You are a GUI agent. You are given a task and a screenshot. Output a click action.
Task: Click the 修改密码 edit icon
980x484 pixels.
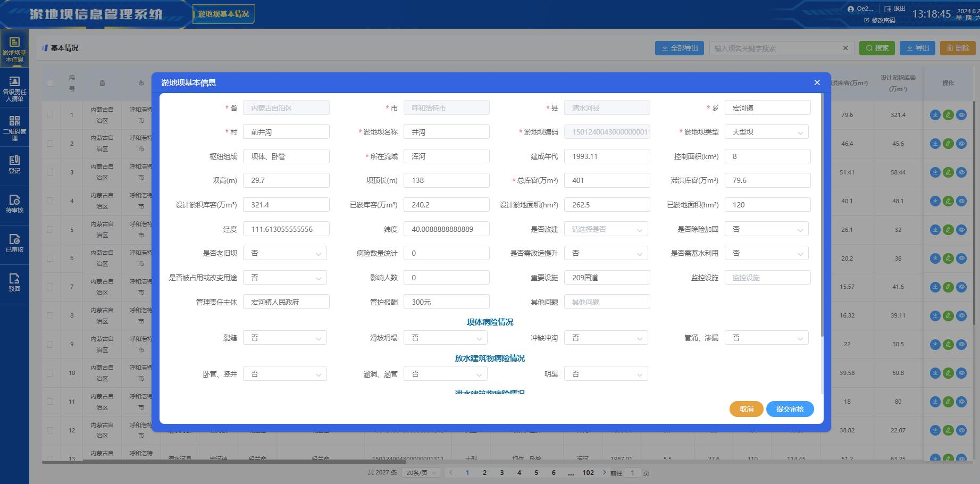867,20
